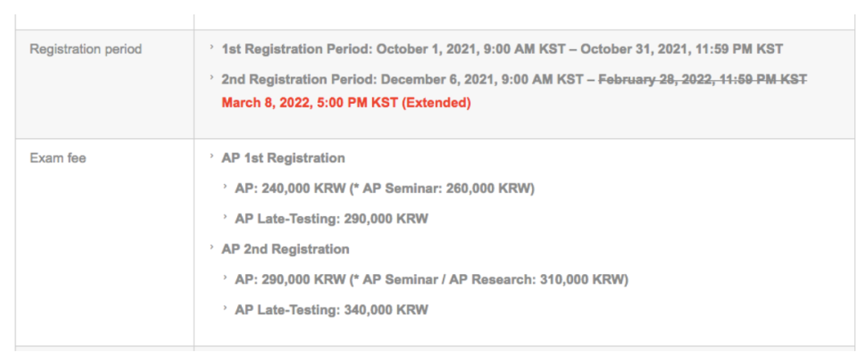Select the Registration period row label
The width and height of the screenshot is (868, 360).
click(86, 49)
